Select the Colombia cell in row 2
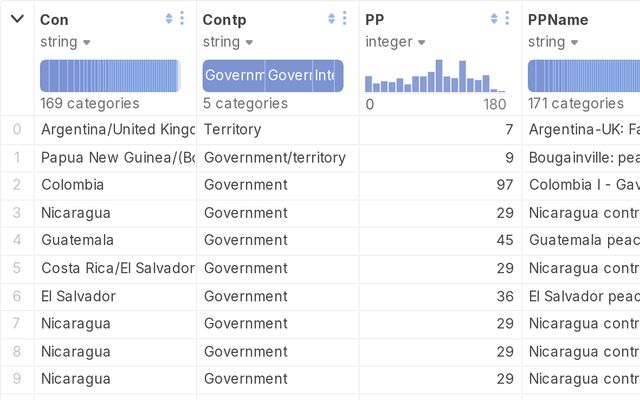Viewport: 640px width, 400px height. coord(72,185)
